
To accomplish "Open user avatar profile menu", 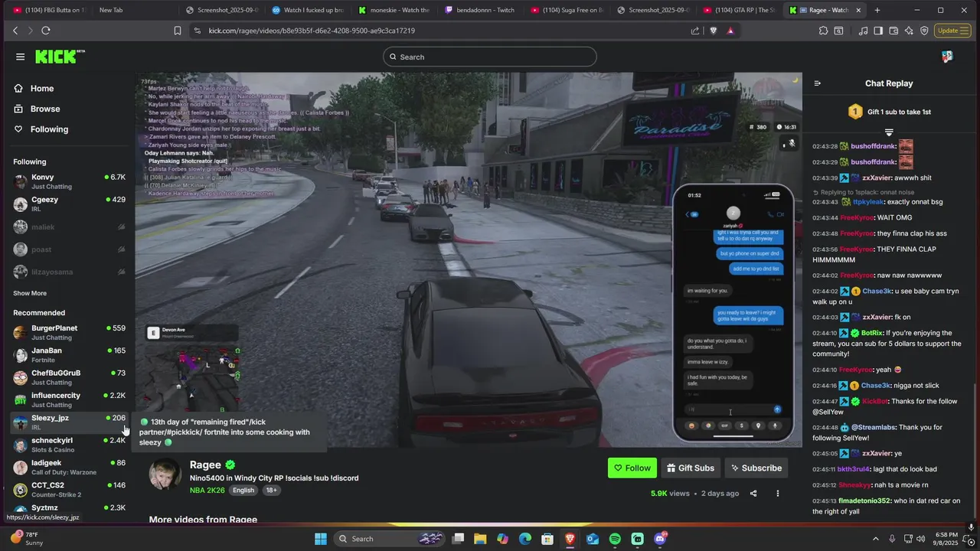I will (x=947, y=57).
